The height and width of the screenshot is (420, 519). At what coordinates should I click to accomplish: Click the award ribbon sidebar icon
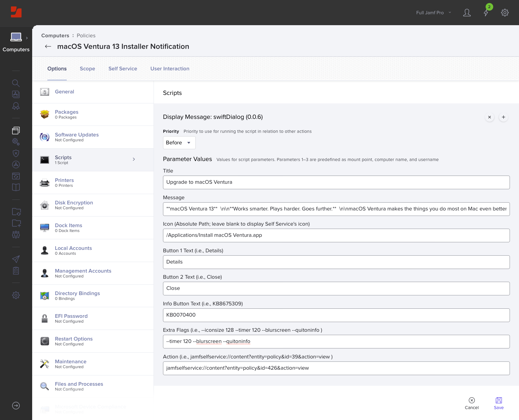pos(16,106)
